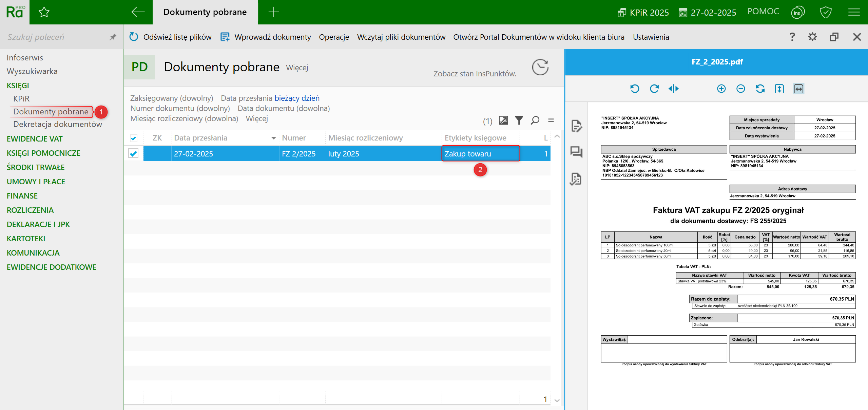This screenshot has height=410, width=868.
Task: Add current view to favorites star
Action: [44, 12]
